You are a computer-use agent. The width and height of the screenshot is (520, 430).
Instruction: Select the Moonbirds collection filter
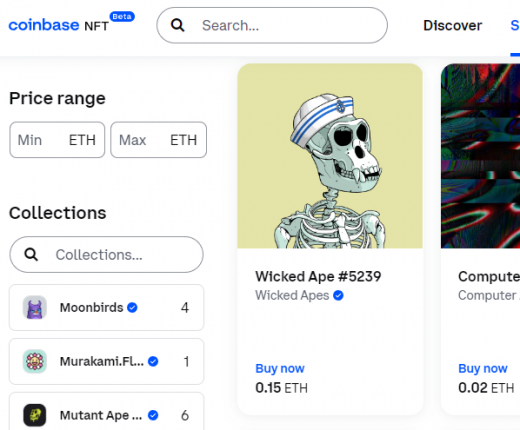coord(106,307)
